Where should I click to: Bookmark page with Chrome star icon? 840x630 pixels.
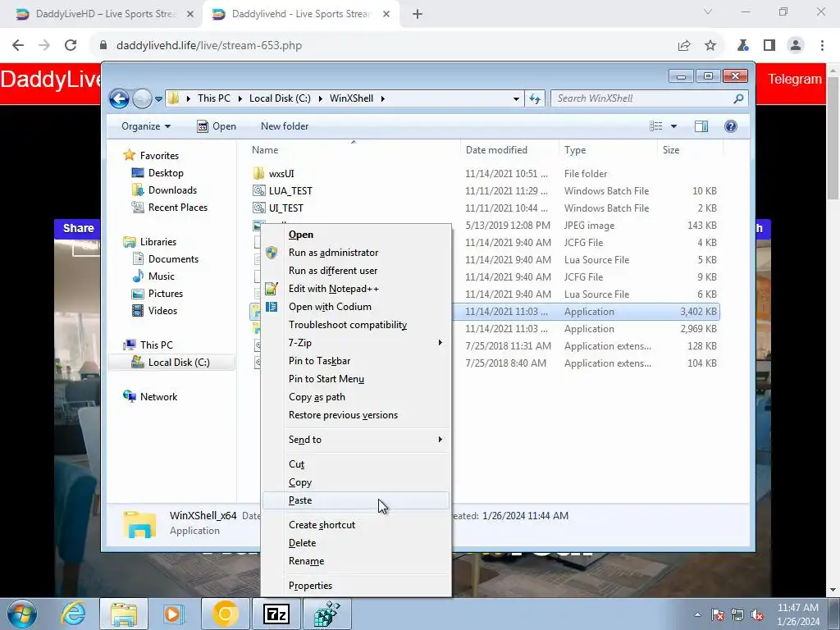(x=710, y=46)
